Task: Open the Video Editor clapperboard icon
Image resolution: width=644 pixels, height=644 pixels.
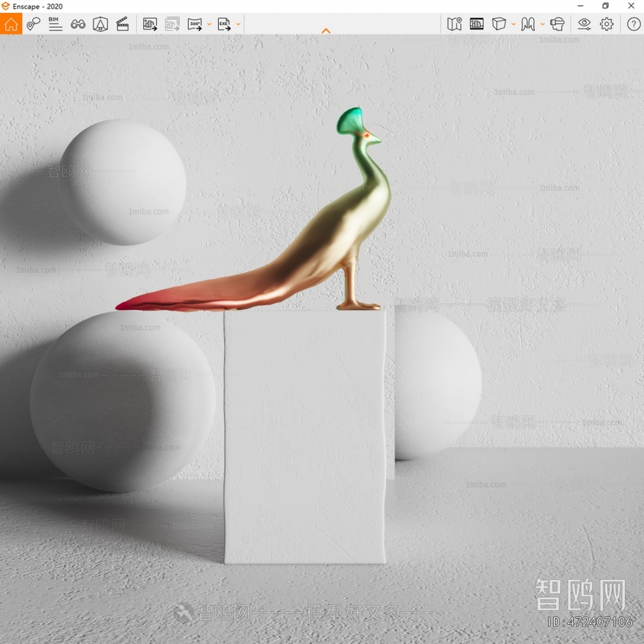Action: [123, 24]
